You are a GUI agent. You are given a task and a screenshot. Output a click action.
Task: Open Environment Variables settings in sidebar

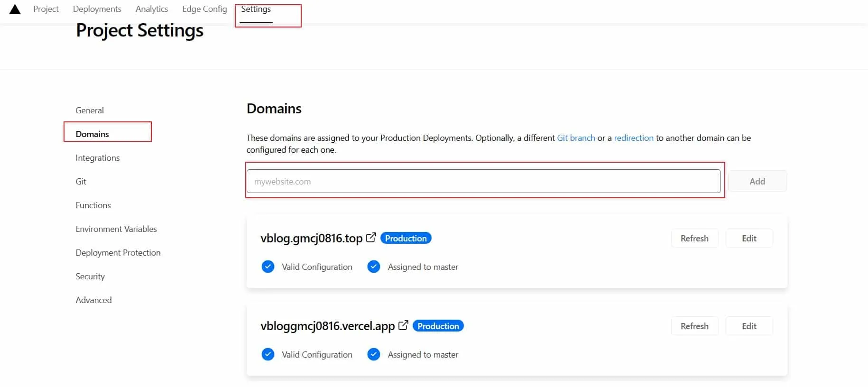116,229
